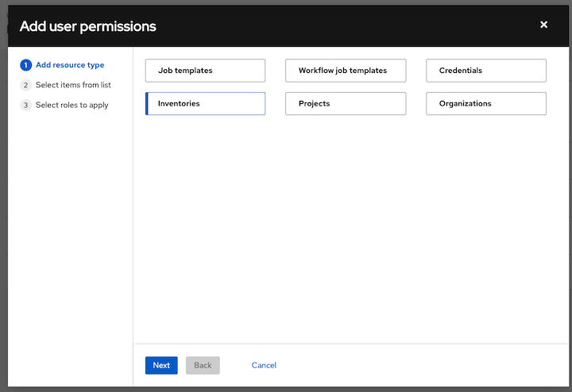Click the greyed-out Back button
The height and width of the screenshot is (392, 572).
pyautogui.click(x=203, y=365)
